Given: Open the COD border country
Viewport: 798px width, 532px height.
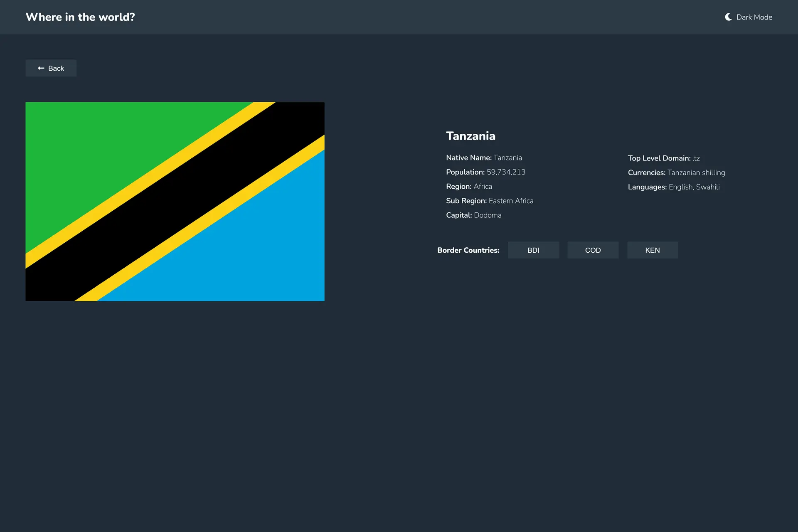Looking at the screenshot, I should point(593,250).
